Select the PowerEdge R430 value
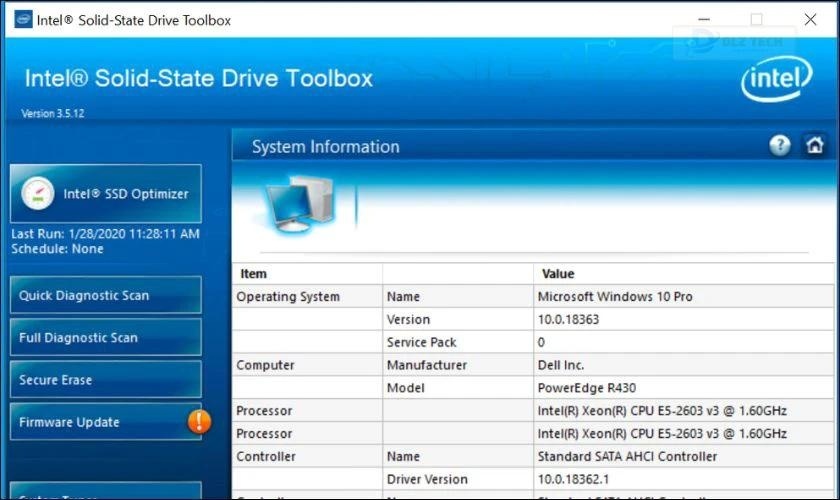The image size is (840, 500). coord(587,388)
